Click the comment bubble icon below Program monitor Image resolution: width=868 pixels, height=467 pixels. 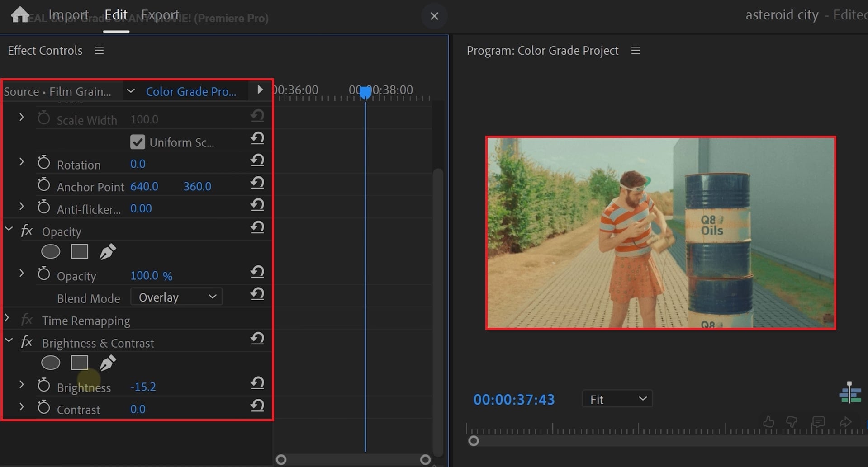point(819,421)
